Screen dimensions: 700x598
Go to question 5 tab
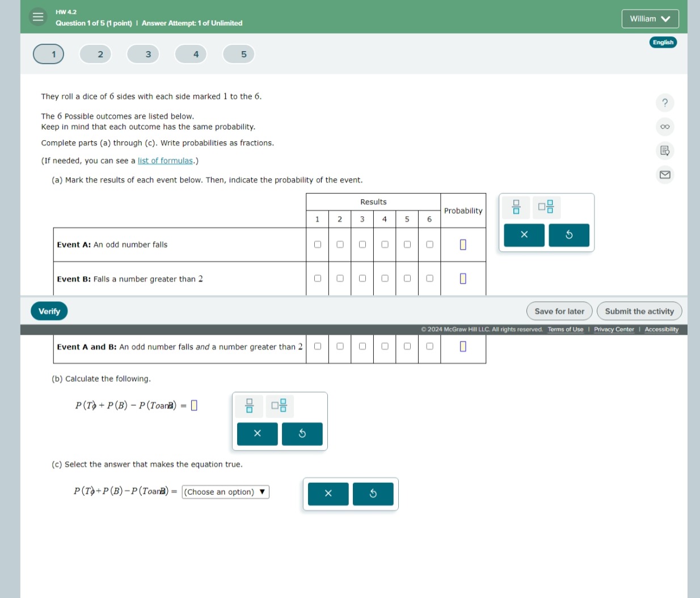coord(239,54)
